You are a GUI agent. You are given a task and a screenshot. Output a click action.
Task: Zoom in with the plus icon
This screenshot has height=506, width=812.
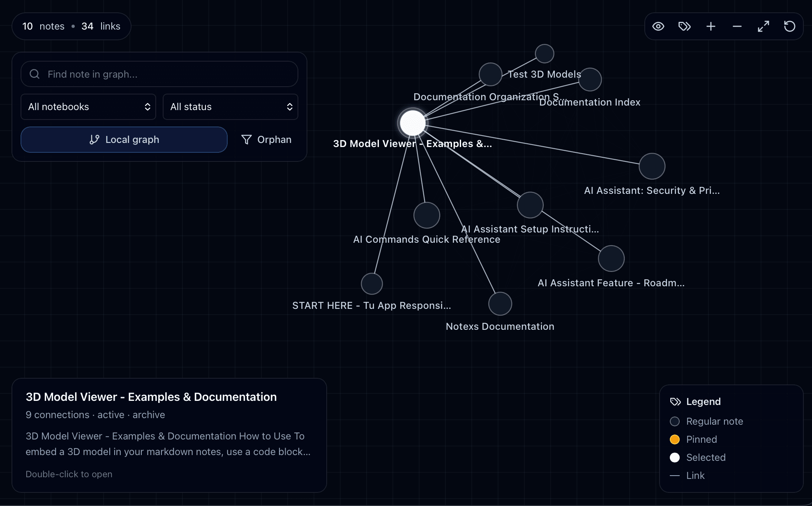[711, 26]
